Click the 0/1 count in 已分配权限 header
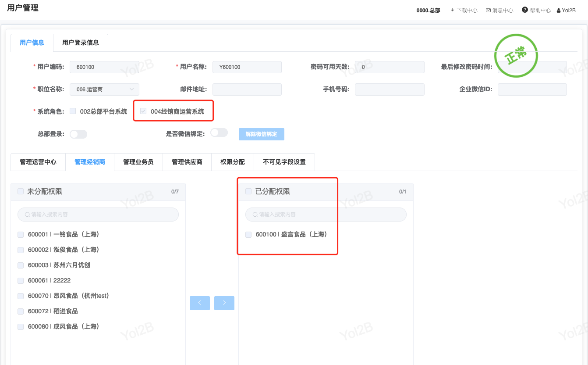Screen dimensions: 588x365 tap(403, 192)
